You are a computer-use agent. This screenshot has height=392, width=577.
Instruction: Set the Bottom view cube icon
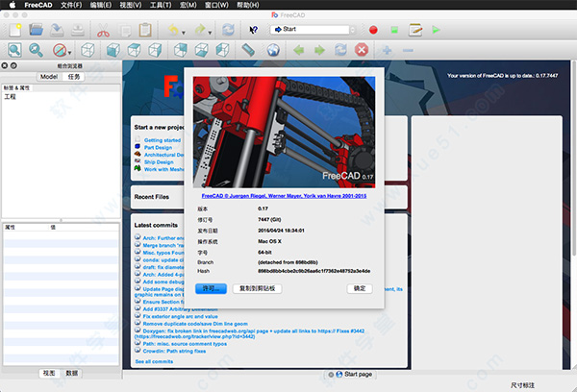coord(202,50)
